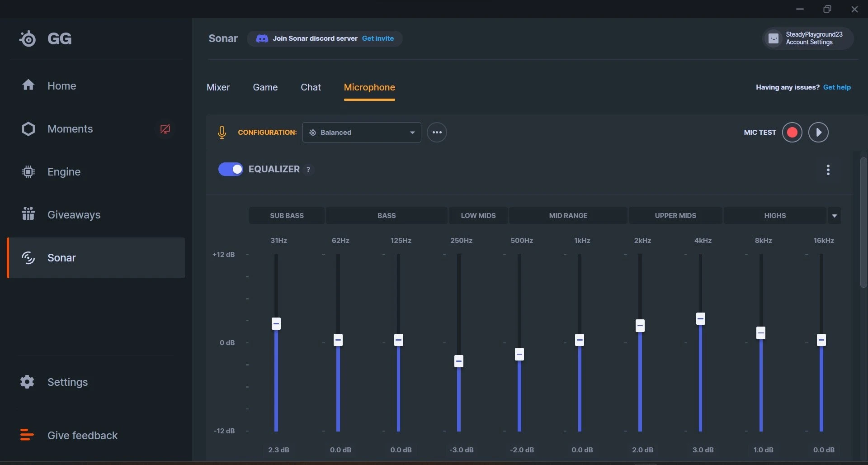Click the UPPER MIDS band button
Image resolution: width=868 pixels, height=465 pixels.
675,216
